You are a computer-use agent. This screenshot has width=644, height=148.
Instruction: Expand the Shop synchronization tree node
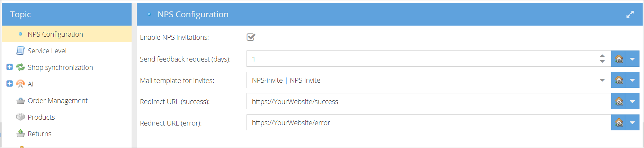coord(10,67)
